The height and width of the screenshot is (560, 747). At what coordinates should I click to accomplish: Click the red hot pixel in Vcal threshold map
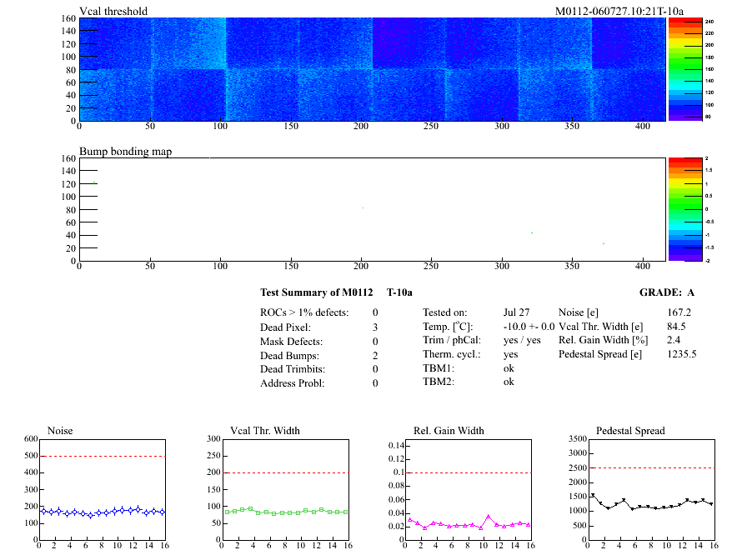click(604, 103)
